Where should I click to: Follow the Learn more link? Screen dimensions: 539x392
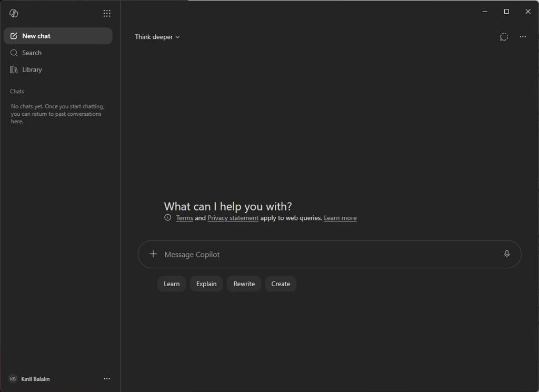(x=341, y=218)
